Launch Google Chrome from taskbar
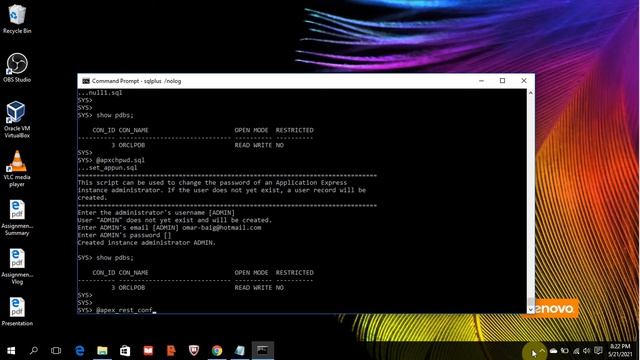 [217, 351]
